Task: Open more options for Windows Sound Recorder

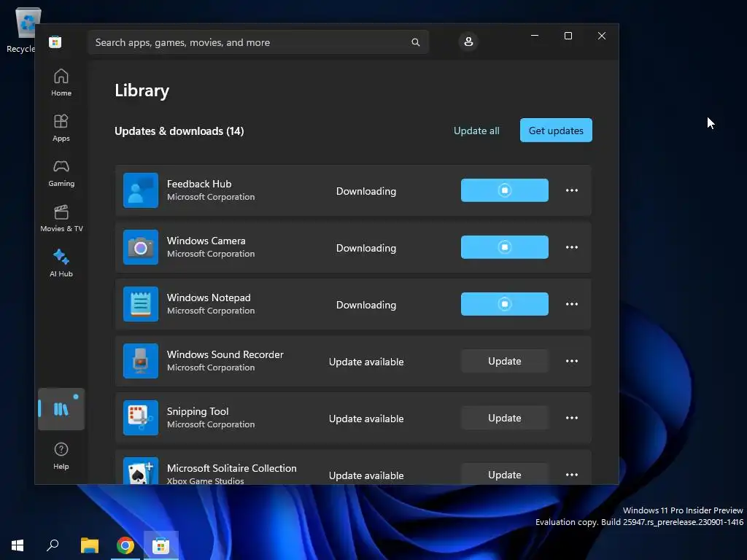Action: 572,361
